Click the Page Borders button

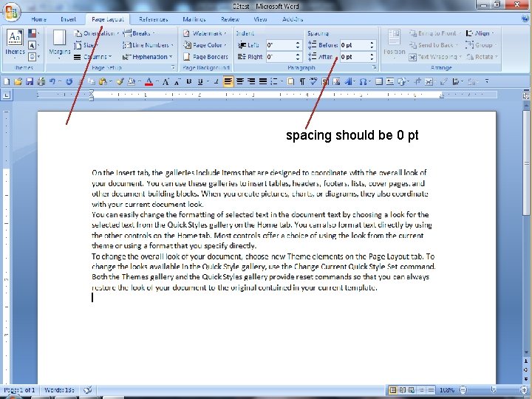[x=205, y=57]
